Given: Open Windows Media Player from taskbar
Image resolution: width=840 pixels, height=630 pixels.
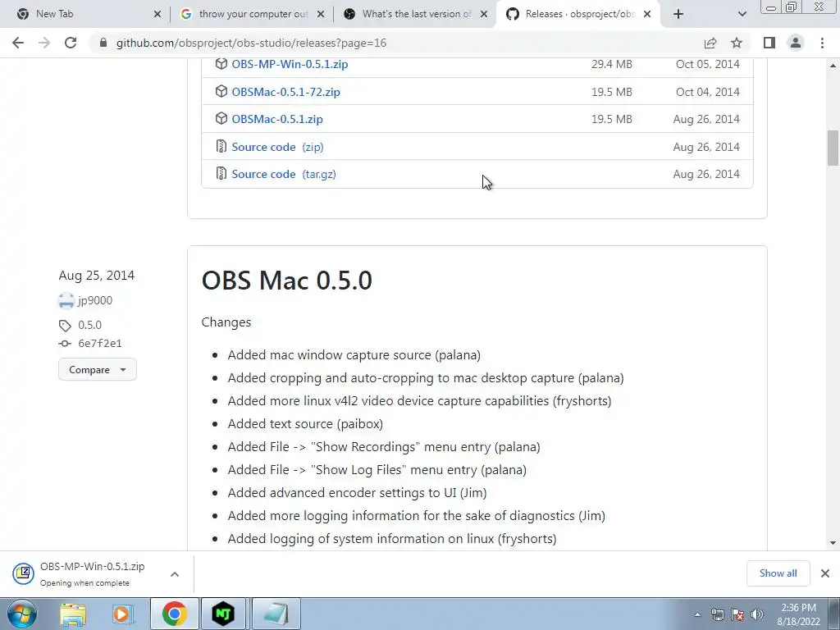Looking at the screenshot, I should click(123, 614).
